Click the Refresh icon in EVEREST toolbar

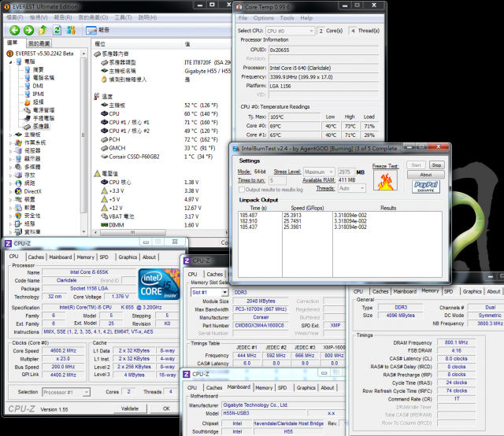point(57,30)
